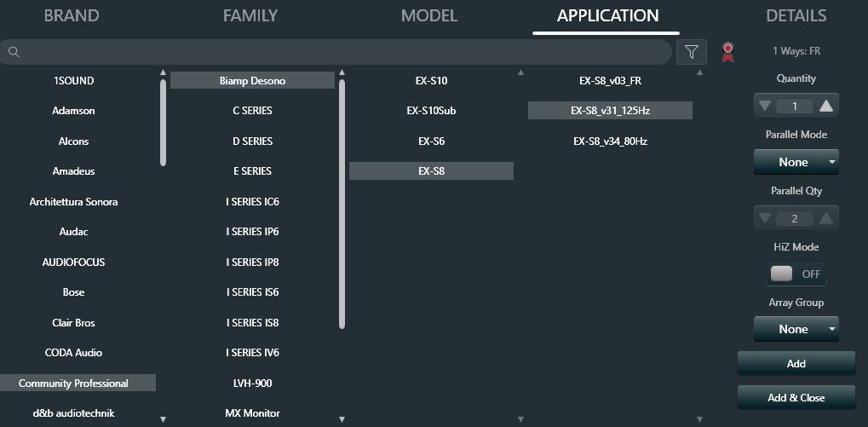This screenshot has height=427, width=868.
Task: Select I SERIES IS8 family
Action: (x=252, y=322)
